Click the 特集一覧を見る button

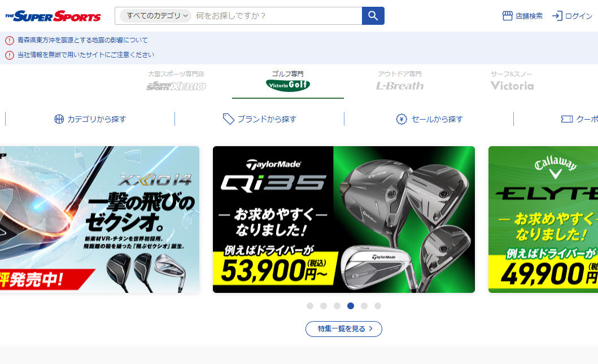pos(343,329)
